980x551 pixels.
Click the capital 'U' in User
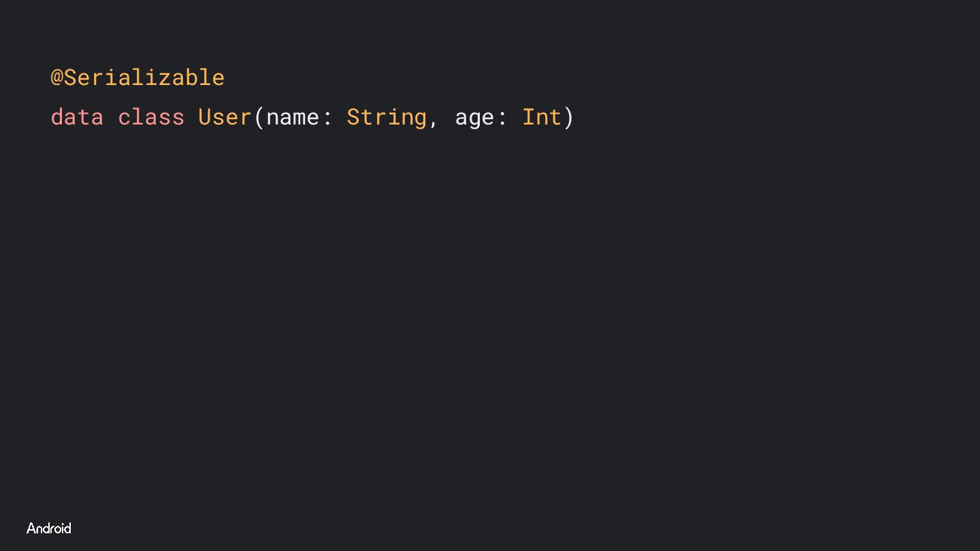tap(205, 117)
